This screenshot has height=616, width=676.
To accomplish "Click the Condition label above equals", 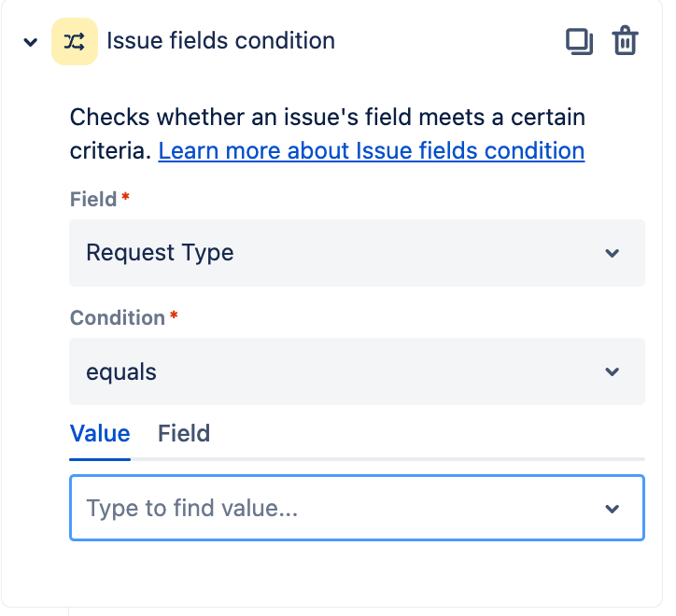I will [118, 317].
